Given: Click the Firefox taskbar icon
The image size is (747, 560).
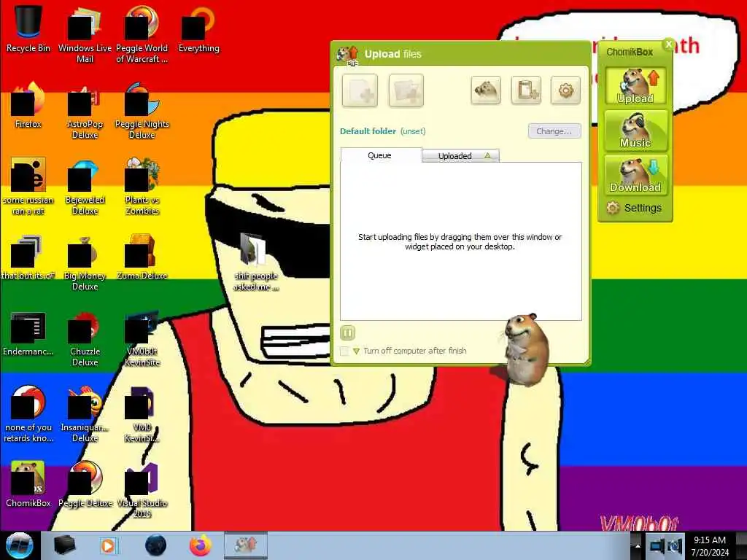Looking at the screenshot, I should pyautogui.click(x=201, y=545).
